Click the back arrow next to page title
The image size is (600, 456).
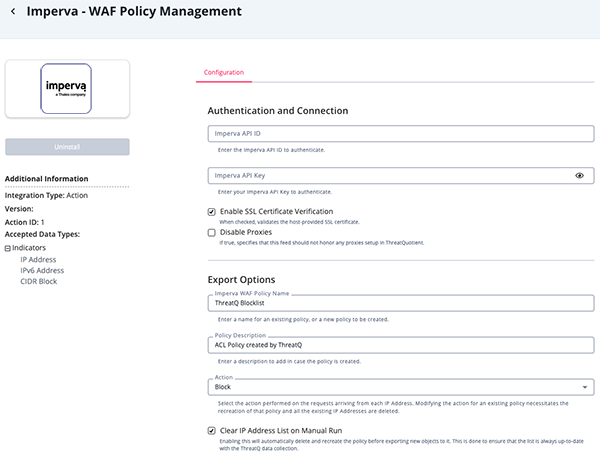click(x=14, y=13)
